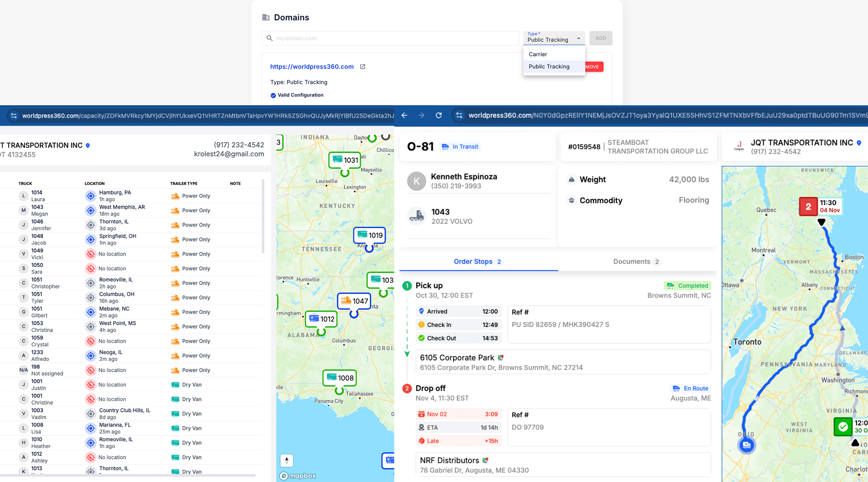This screenshot has width=868, height=482.
Task: Click site info icon in left address bar
Action: pos(14,116)
